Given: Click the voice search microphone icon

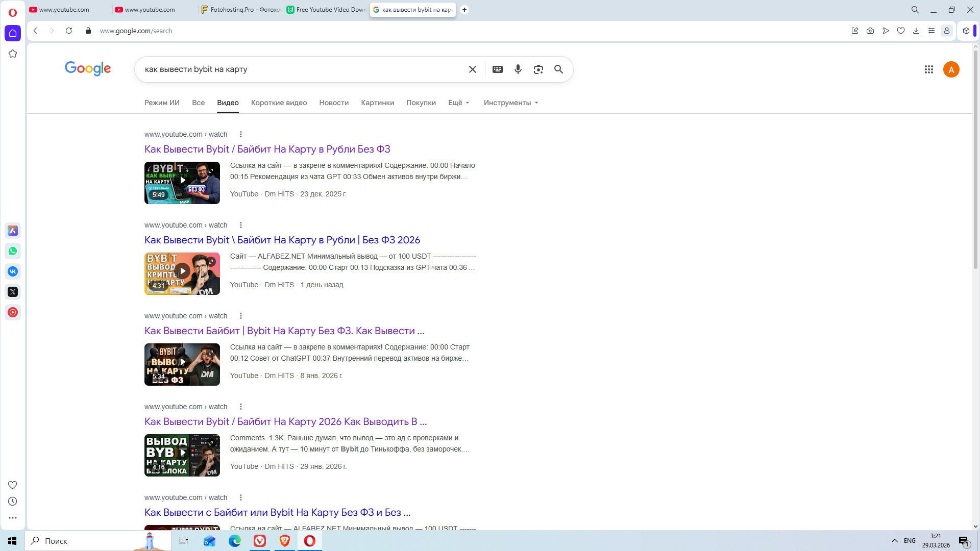Looking at the screenshot, I should 518,69.
